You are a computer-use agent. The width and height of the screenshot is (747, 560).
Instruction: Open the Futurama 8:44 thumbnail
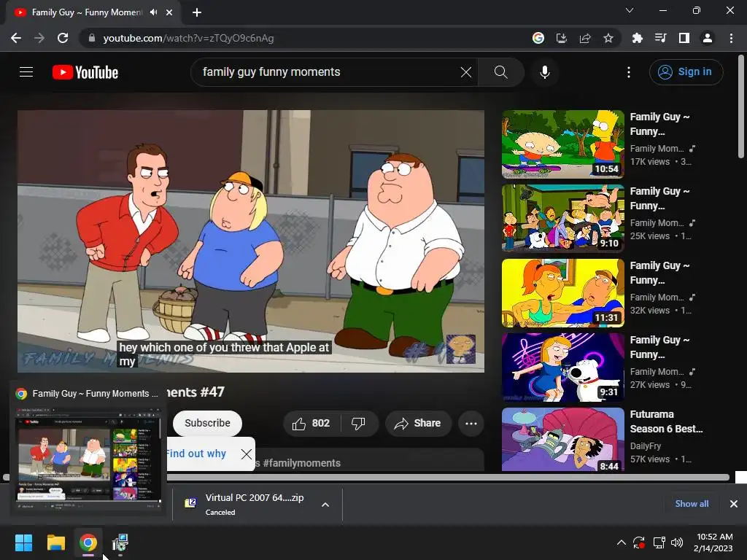tap(562, 440)
